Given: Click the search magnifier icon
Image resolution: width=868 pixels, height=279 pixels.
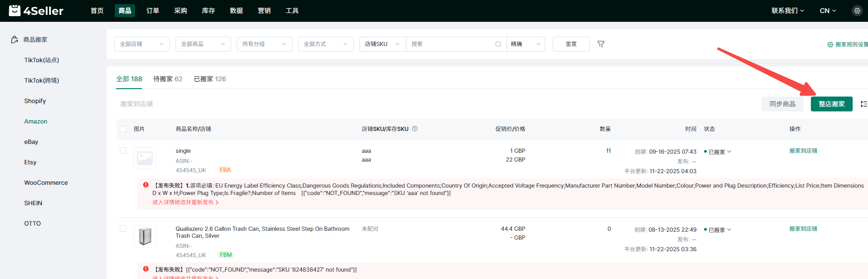Looking at the screenshot, I should (498, 44).
